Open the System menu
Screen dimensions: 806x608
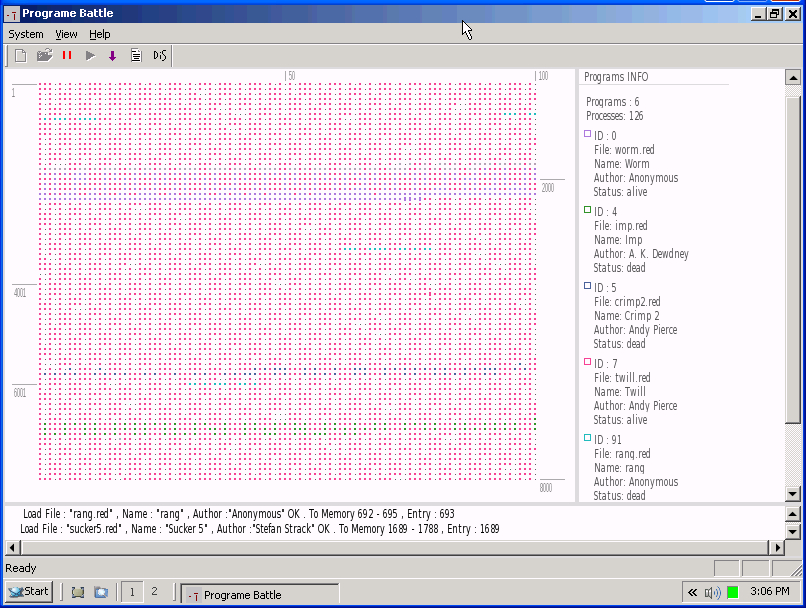coord(26,34)
